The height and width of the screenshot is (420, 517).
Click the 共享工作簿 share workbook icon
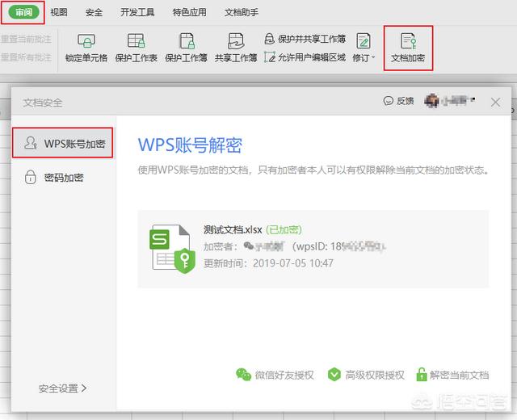coord(236,41)
